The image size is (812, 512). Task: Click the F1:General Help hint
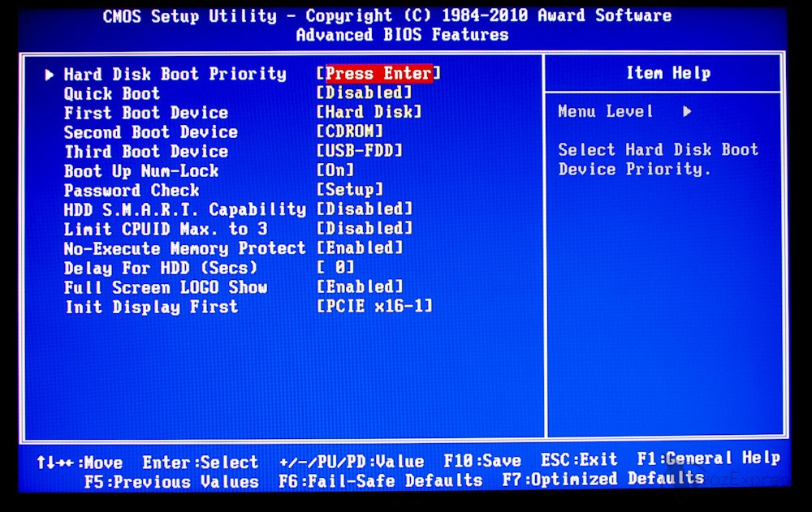point(708,458)
